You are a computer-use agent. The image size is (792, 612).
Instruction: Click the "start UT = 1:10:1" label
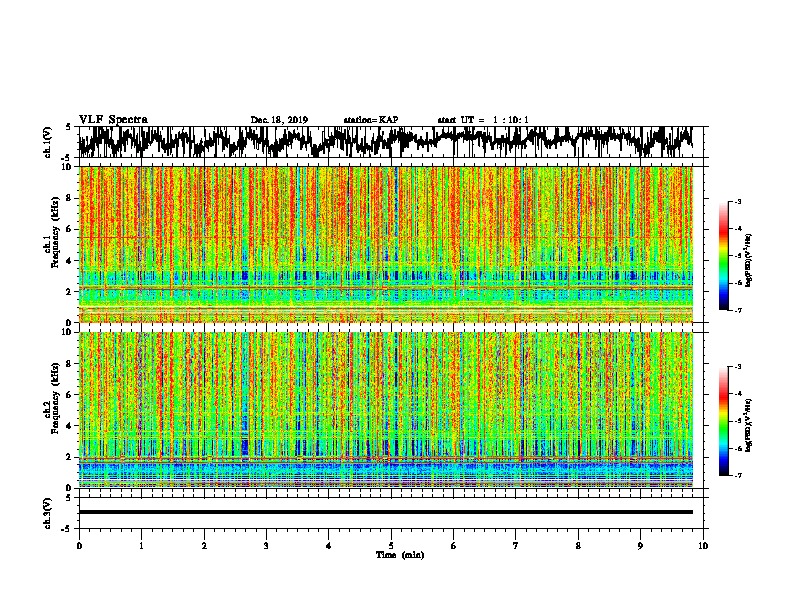[x=483, y=120]
